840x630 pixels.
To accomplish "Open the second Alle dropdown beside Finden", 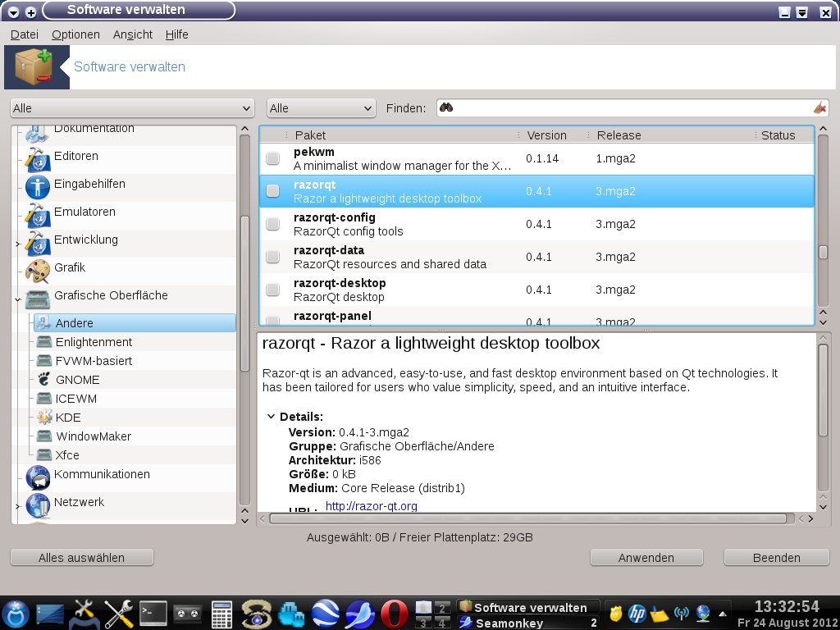I will tap(321, 108).
